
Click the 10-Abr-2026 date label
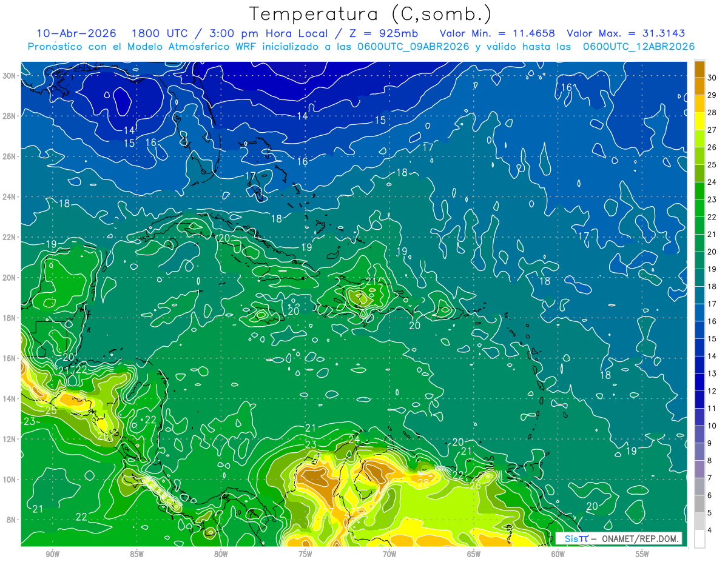[73, 33]
